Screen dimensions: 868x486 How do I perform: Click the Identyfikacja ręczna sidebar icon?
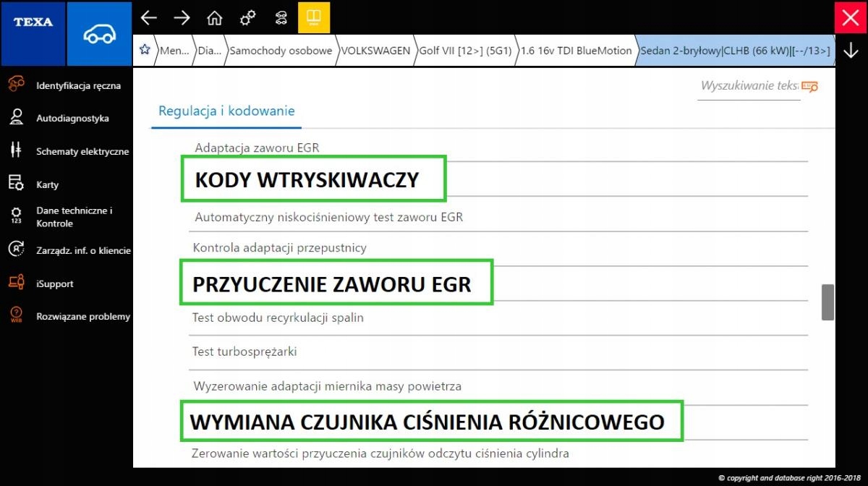click(16, 85)
